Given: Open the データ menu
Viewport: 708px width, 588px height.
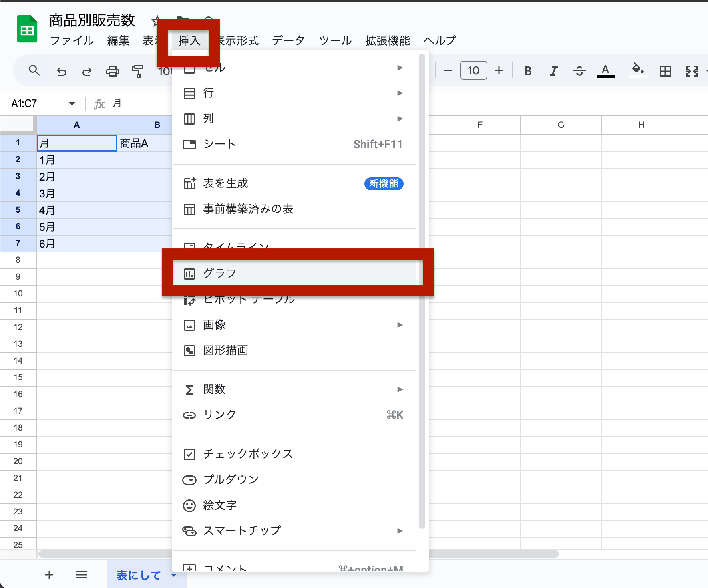Looking at the screenshot, I should click(x=288, y=40).
